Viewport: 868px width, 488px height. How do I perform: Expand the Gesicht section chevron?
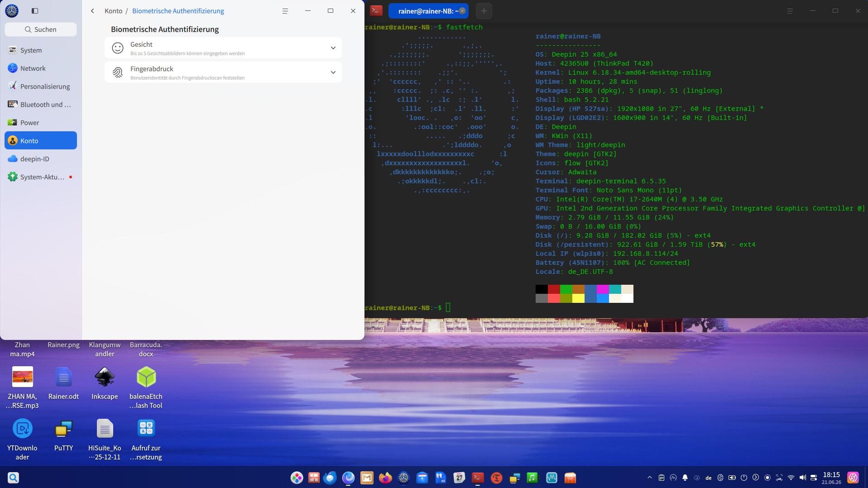(333, 48)
